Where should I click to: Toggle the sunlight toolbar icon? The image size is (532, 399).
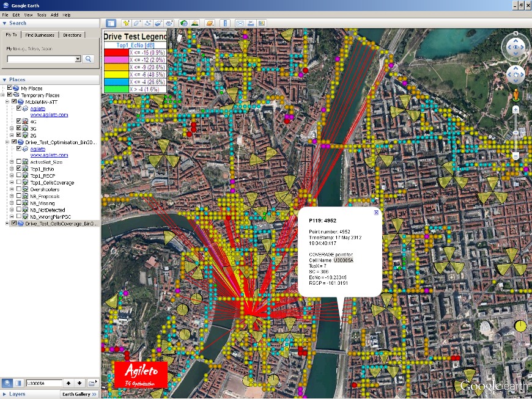[194, 23]
